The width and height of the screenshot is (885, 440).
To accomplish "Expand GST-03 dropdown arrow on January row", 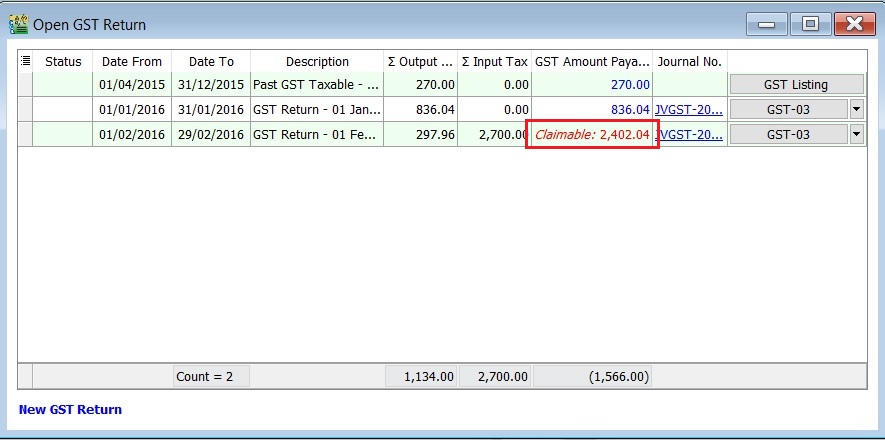I will point(856,109).
